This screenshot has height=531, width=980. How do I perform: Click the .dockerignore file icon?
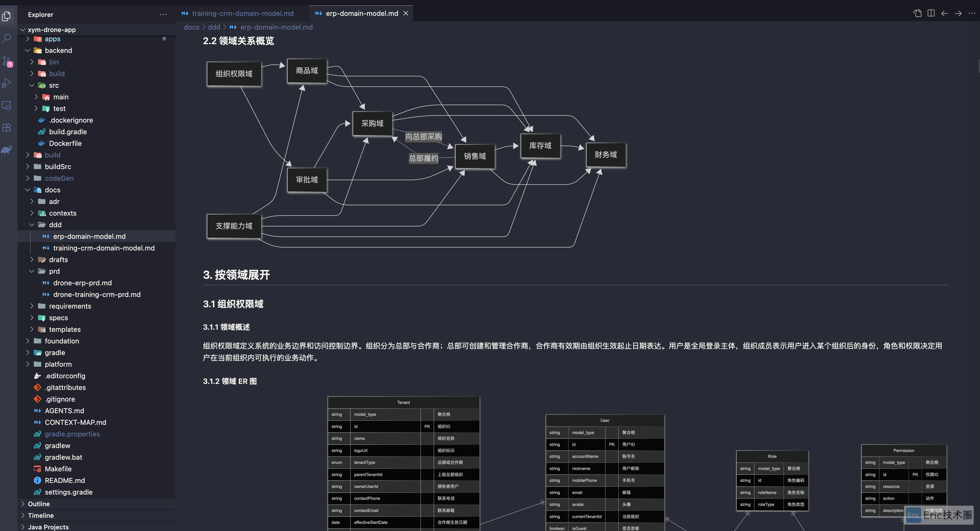point(41,120)
